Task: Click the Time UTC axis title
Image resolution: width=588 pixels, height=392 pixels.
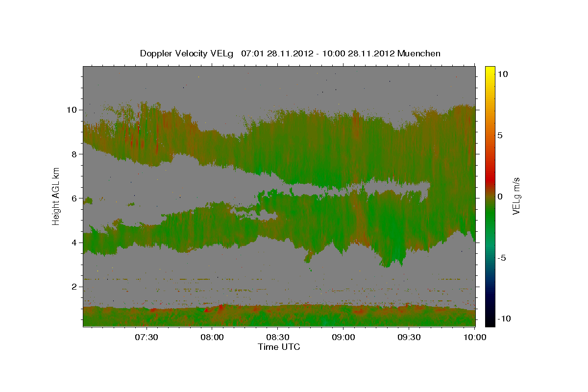Action: coord(279,347)
